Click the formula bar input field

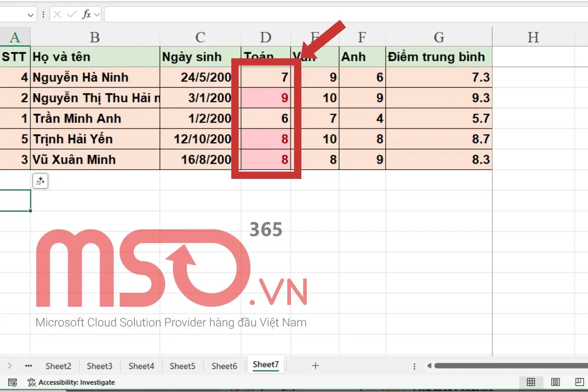click(x=343, y=15)
